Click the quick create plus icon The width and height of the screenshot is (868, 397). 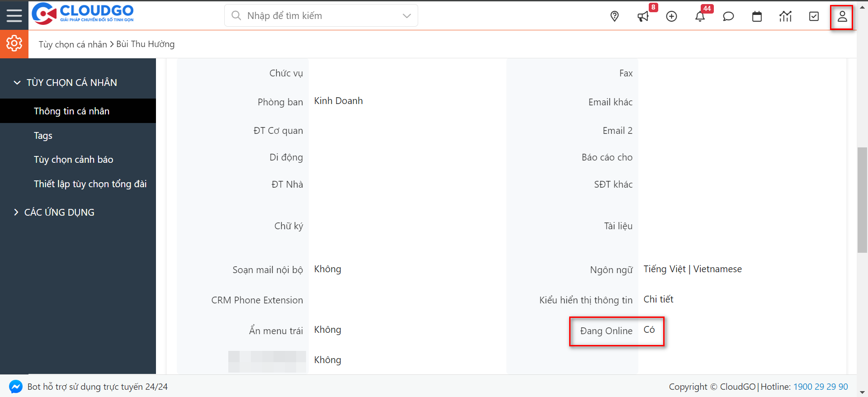[x=671, y=17]
